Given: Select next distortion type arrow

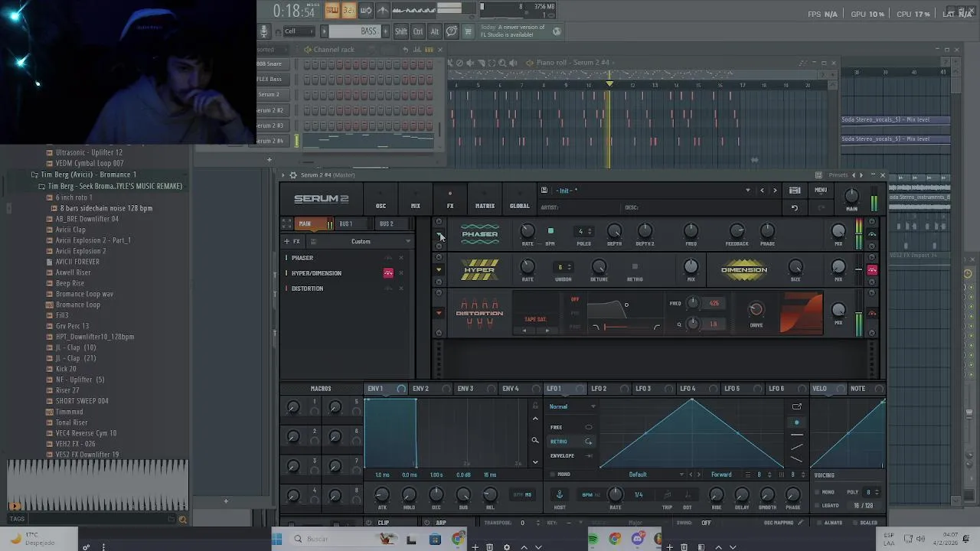Looking at the screenshot, I should 547,331.
